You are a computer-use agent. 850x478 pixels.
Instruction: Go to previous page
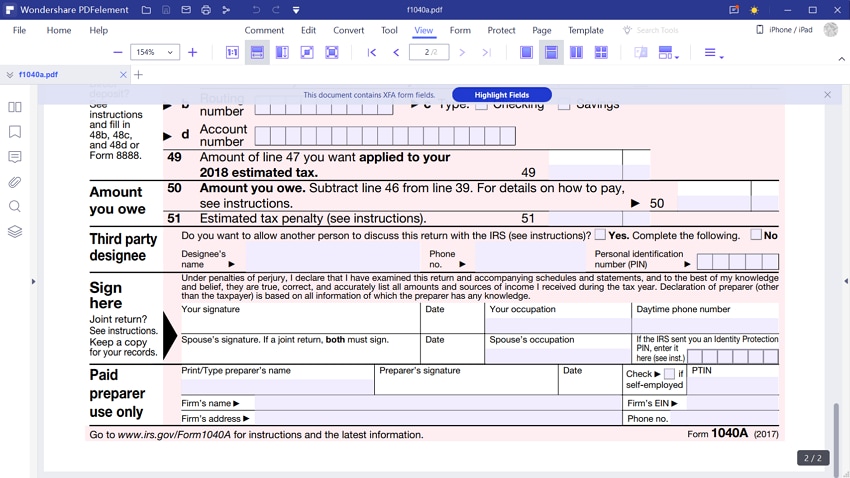coord(396,53)
